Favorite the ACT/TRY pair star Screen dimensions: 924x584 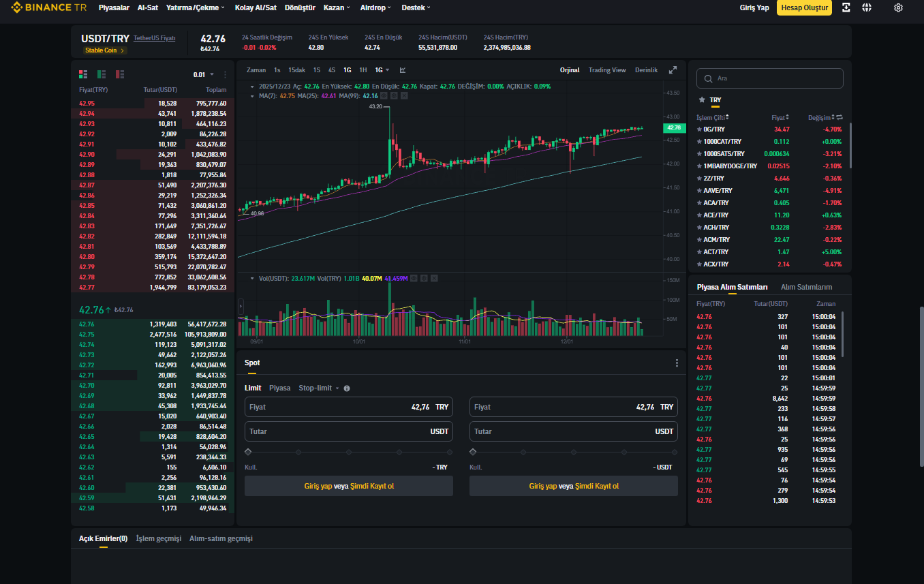coord(699,252)
